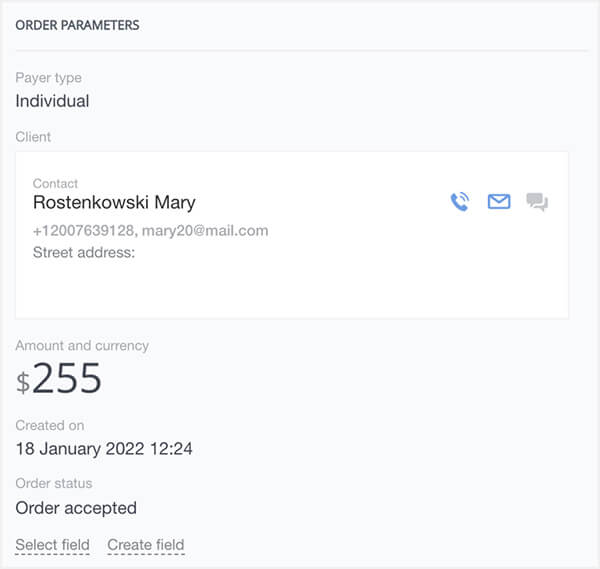The image size is (600, 569).
Task: Click the ORDER PARAMETERS section header
Action: [x=77, y=25]
